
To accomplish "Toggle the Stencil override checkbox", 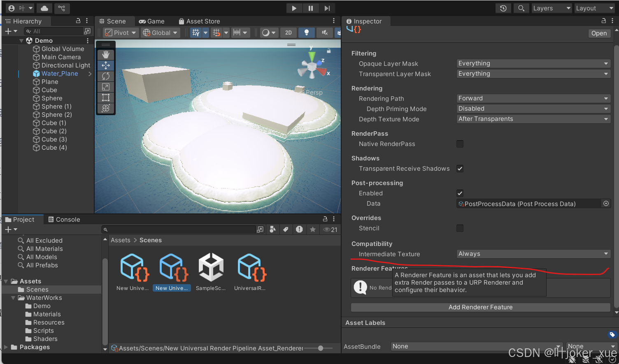I will [460, 228].
